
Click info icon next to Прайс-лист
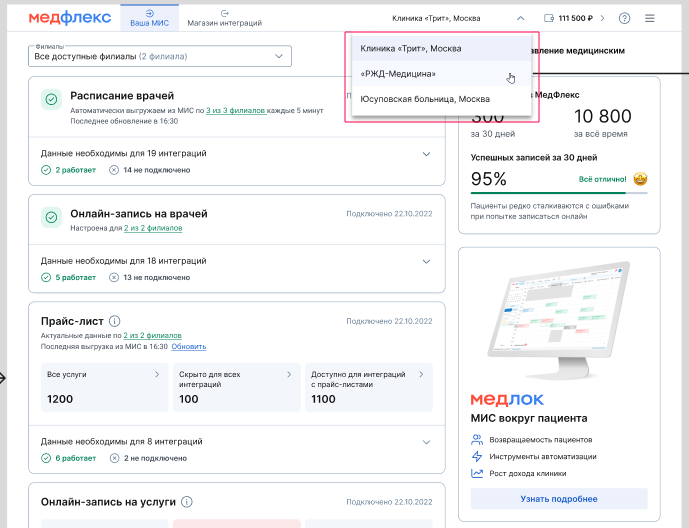(114, 321)
